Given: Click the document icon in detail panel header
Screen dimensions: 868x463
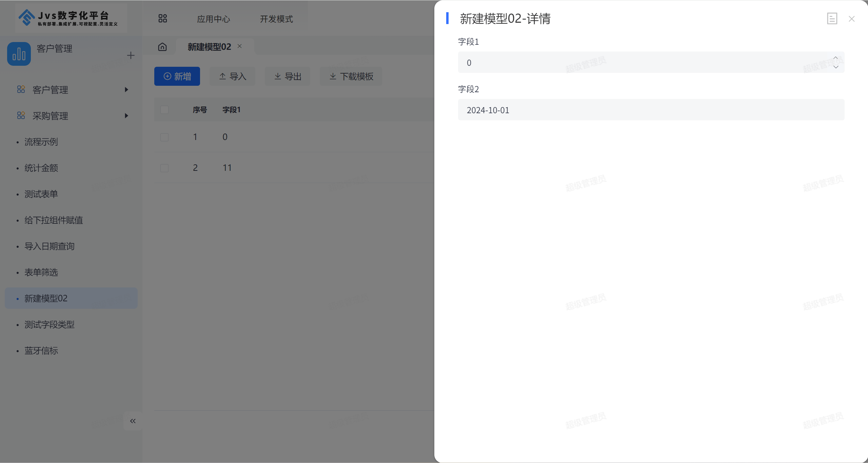Looking at the screenshot, I should coord(832,19).
